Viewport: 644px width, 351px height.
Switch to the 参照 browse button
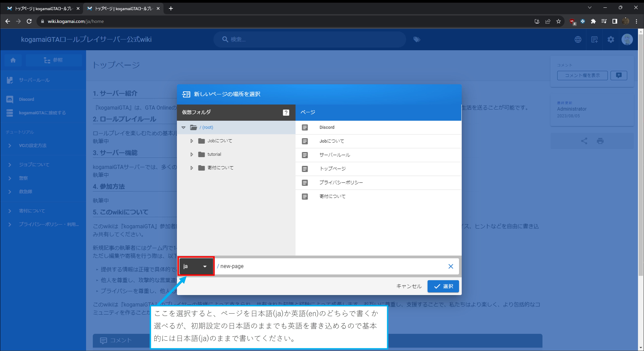[53, 60]
